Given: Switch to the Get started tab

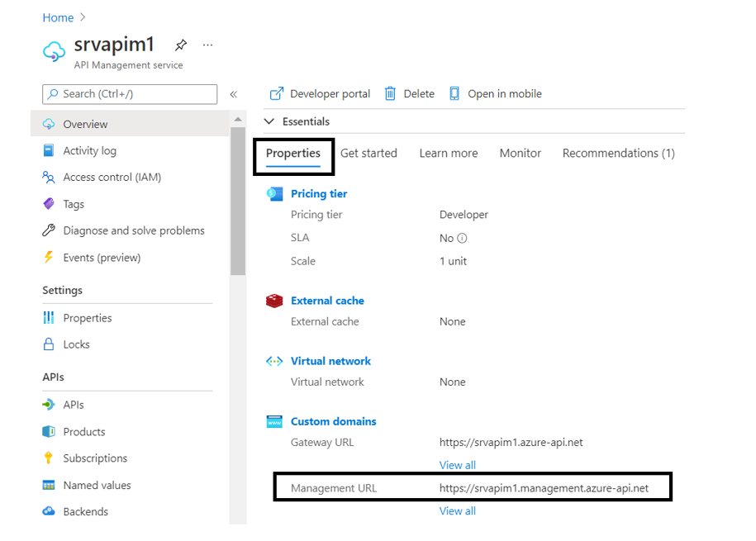Looking at the screenshot, I should tap(368, 154).
